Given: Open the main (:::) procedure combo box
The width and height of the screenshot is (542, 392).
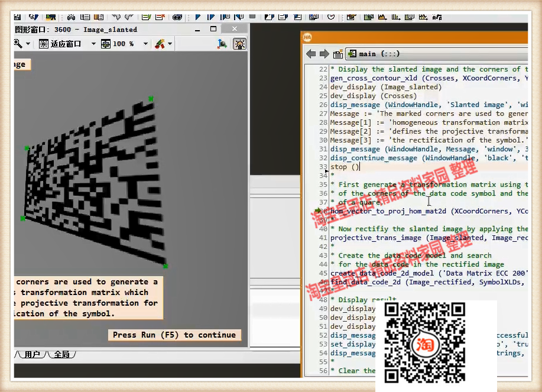Looking at the screenshot, I should tap(437, 54).
